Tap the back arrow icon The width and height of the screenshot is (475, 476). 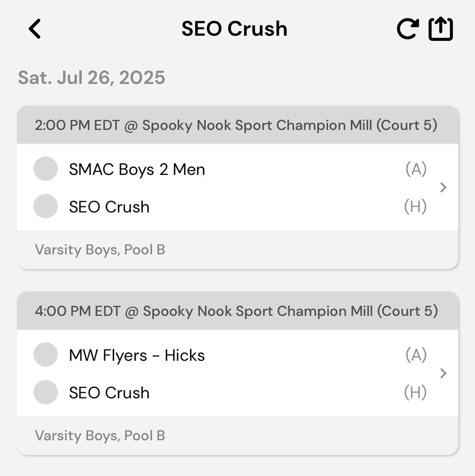(x=35, y=29)
